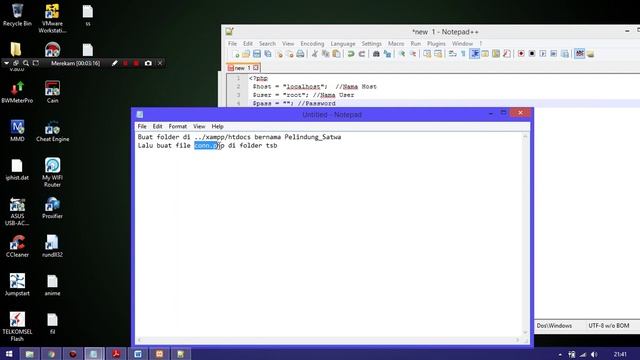Viewport: 640px width, 360px height.
Task: Click Save All icon in Notepad++ toolbar
Action: click(268, 54)
